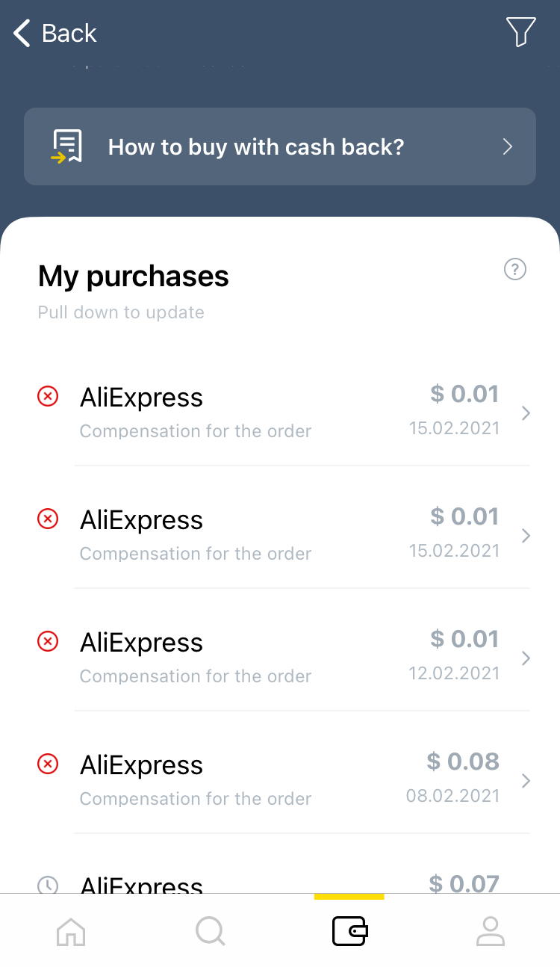The height and width of the screenshot is (967, 560).
Task: Go to Home tab icon
Action: click(x=71, y=931)
